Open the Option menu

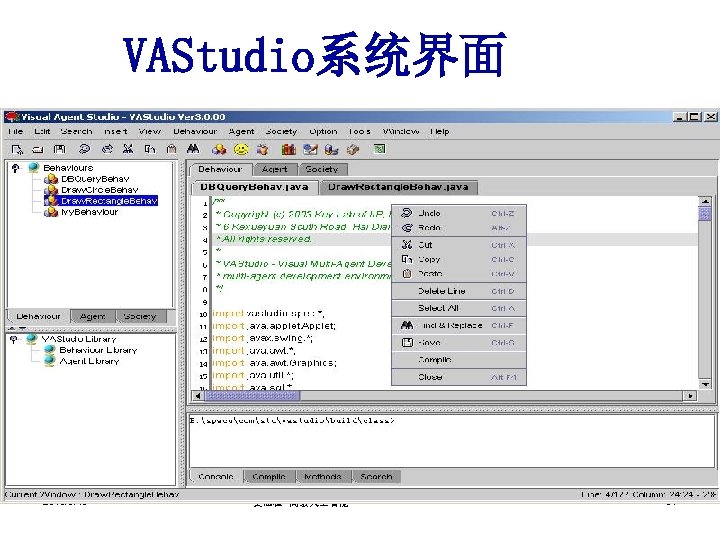click(x=323, y=131)
